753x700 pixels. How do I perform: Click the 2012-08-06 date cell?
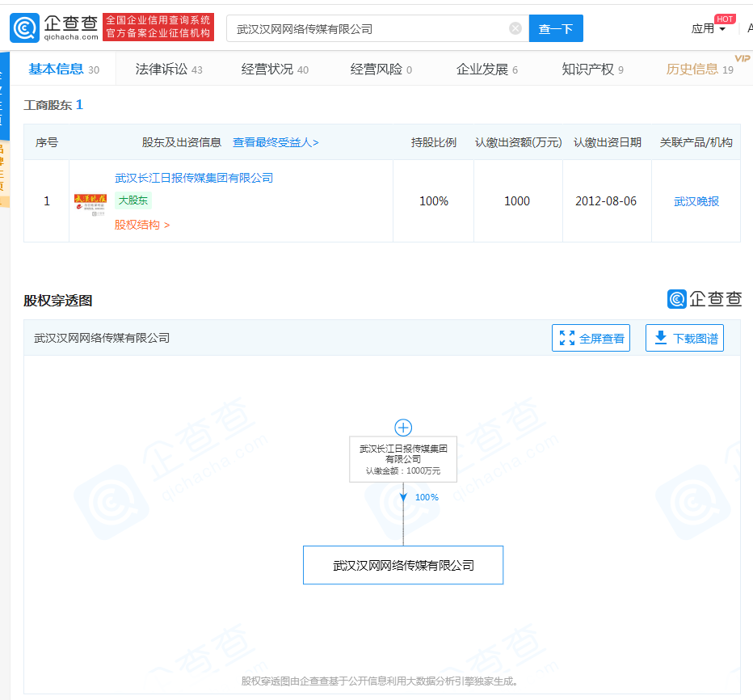(x=606, y=201)
